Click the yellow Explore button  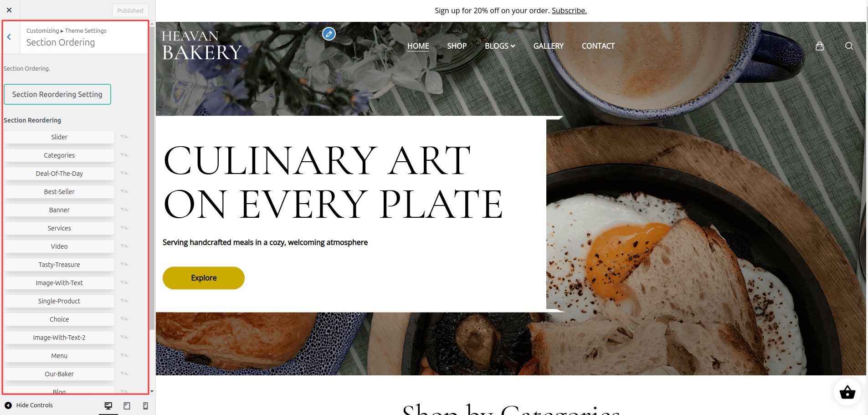204,278
